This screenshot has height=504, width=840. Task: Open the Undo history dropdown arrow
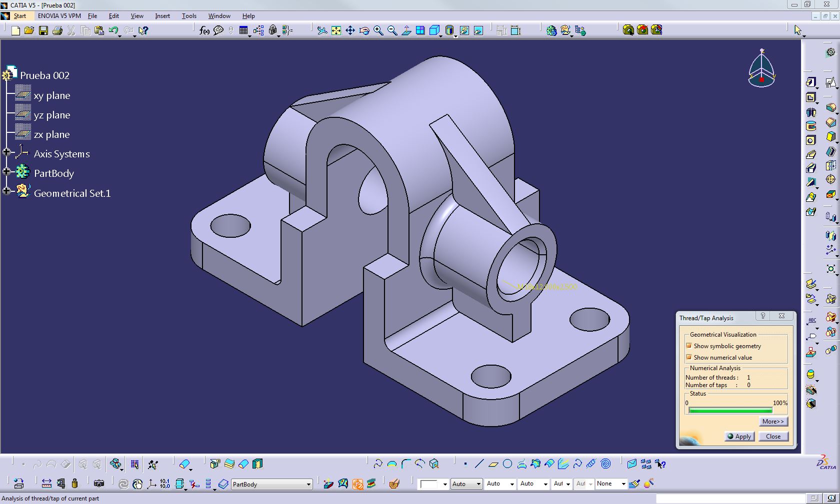click(x=119, y=36)
